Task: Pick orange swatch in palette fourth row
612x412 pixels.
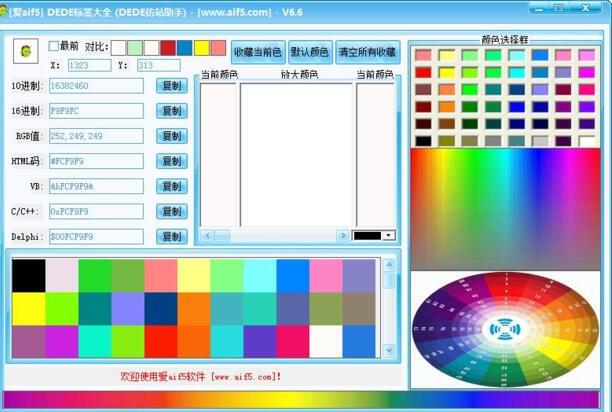Action: [x=447, y=107]
